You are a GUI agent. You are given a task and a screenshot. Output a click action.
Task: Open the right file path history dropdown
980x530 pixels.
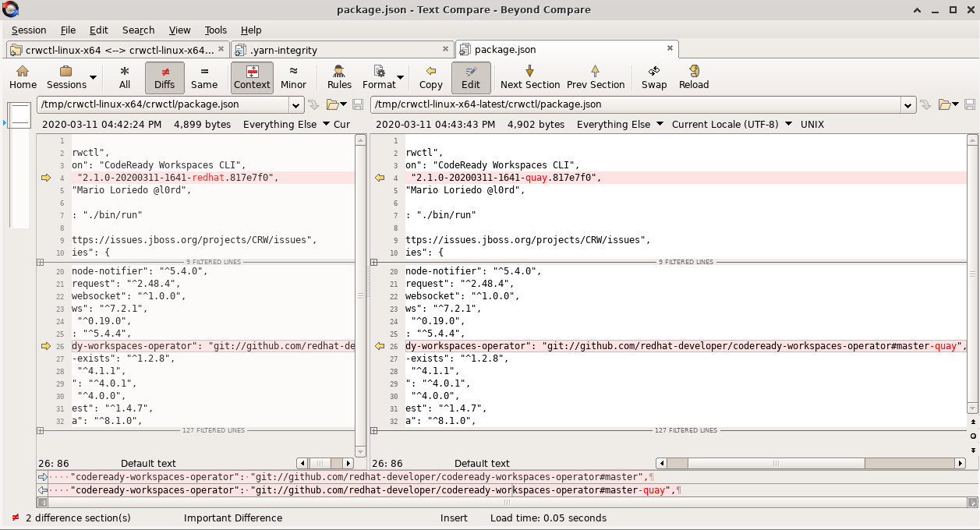908,104
